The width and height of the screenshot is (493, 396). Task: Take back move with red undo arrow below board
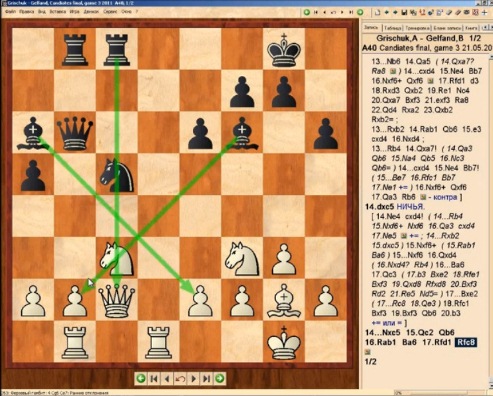180,379
